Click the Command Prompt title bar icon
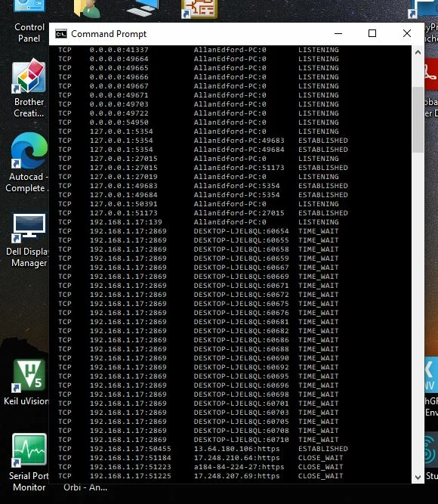 [x=61, y=34]
